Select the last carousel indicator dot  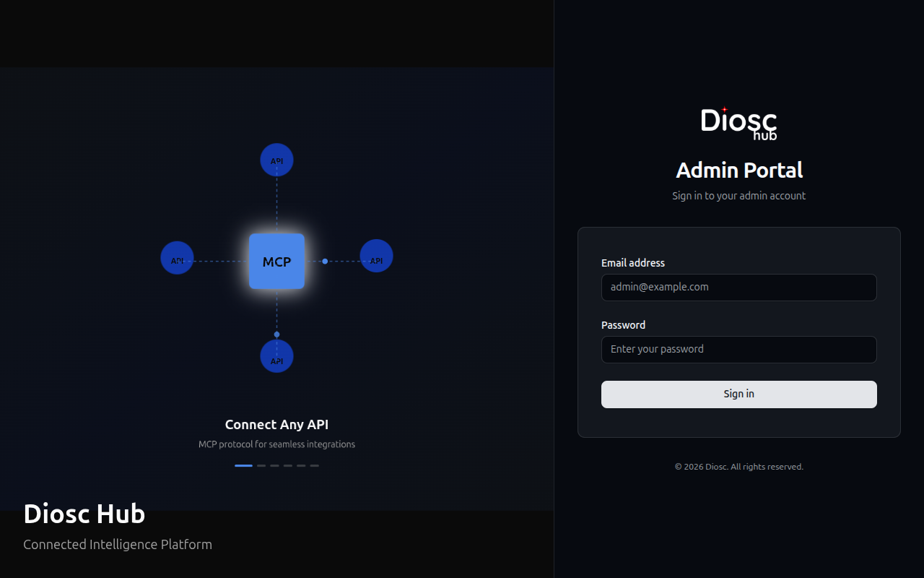coord(314,466)
